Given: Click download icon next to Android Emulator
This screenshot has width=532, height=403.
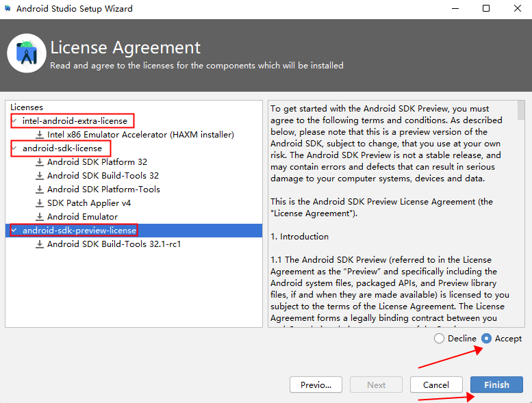Looking at the screenshot, I should (x=40, y=217).
